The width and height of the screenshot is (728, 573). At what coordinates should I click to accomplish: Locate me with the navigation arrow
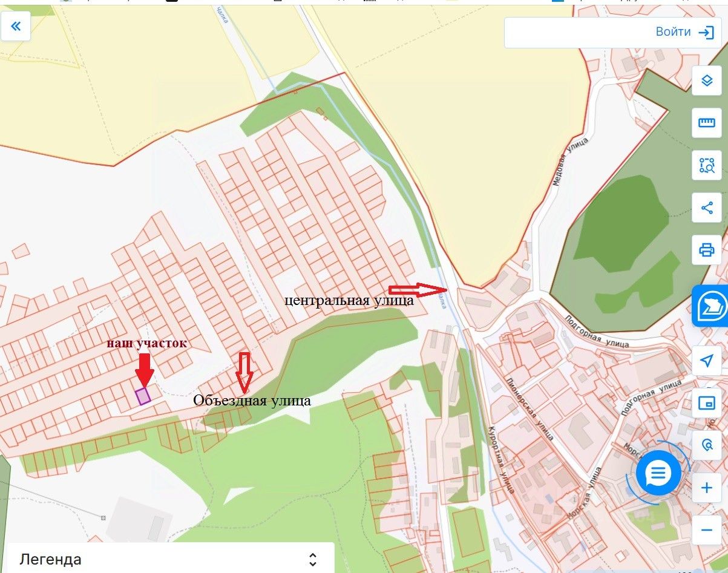point(707,361)
